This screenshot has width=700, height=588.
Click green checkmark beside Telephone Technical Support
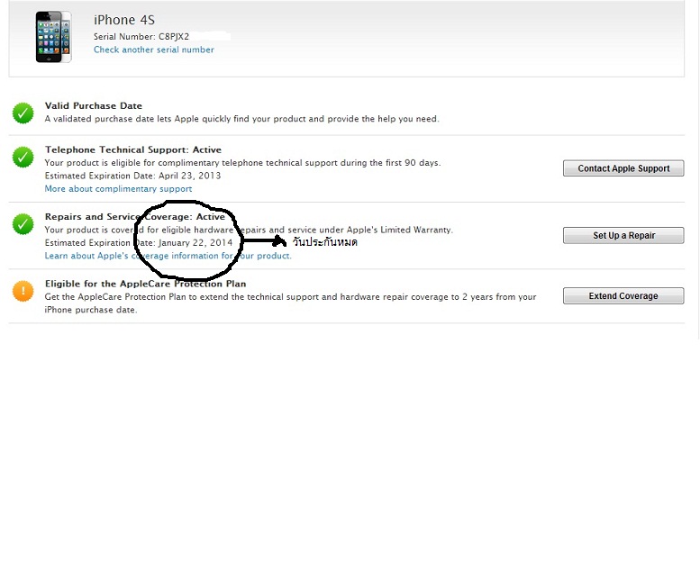(23, 157)
